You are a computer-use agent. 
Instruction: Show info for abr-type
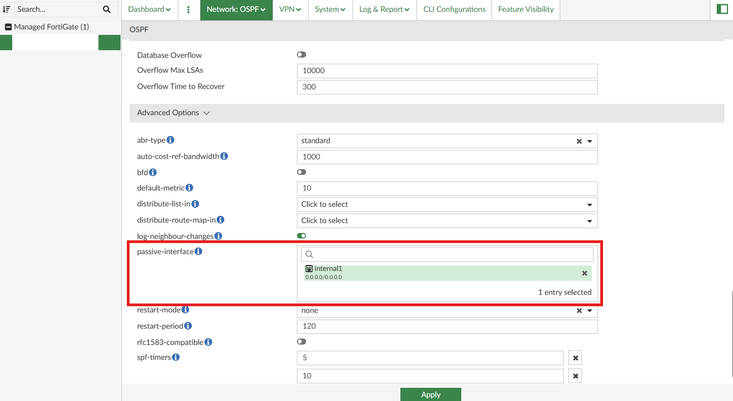click(171, 140)
